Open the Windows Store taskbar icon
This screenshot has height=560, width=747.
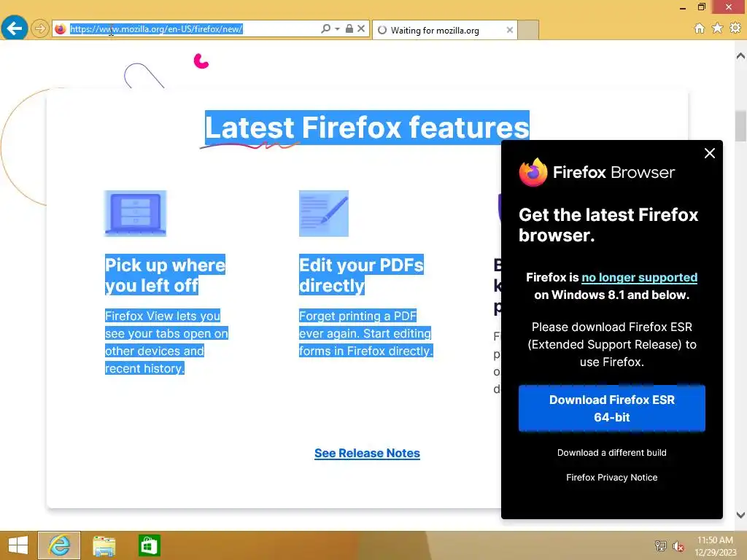click(x=149, y=545)
